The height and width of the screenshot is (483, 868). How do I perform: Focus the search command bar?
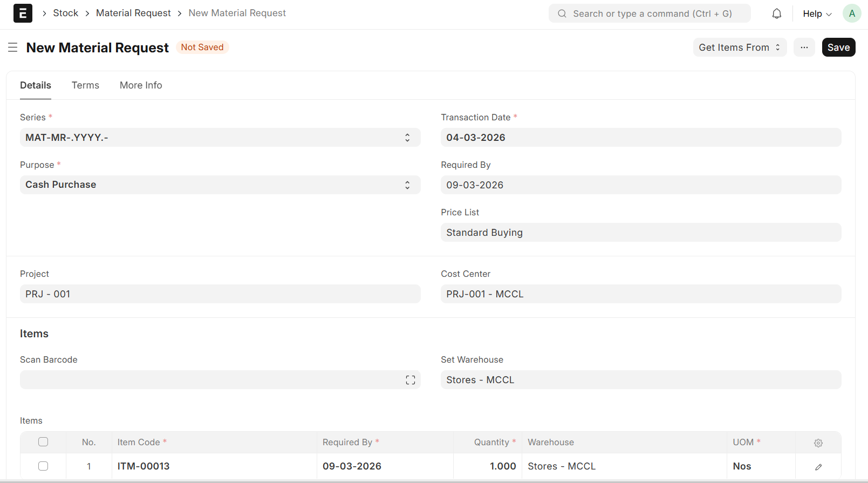pos(650,13)
